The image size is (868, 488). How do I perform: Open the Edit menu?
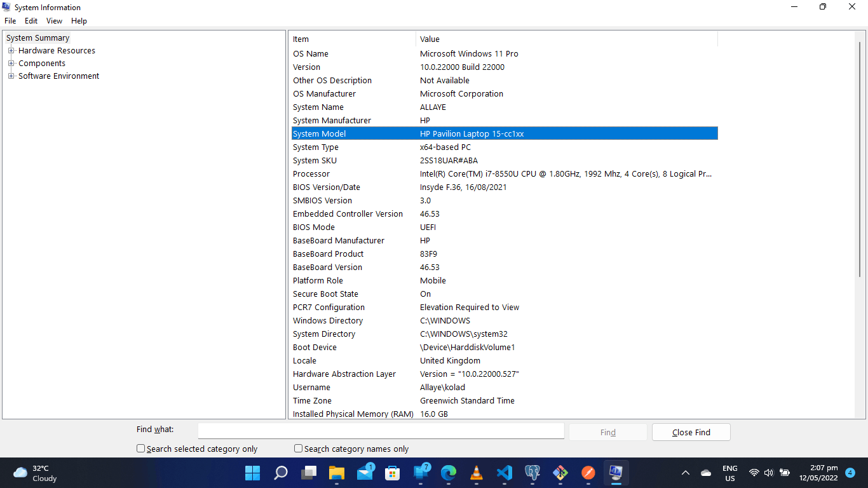click(31, 21)
